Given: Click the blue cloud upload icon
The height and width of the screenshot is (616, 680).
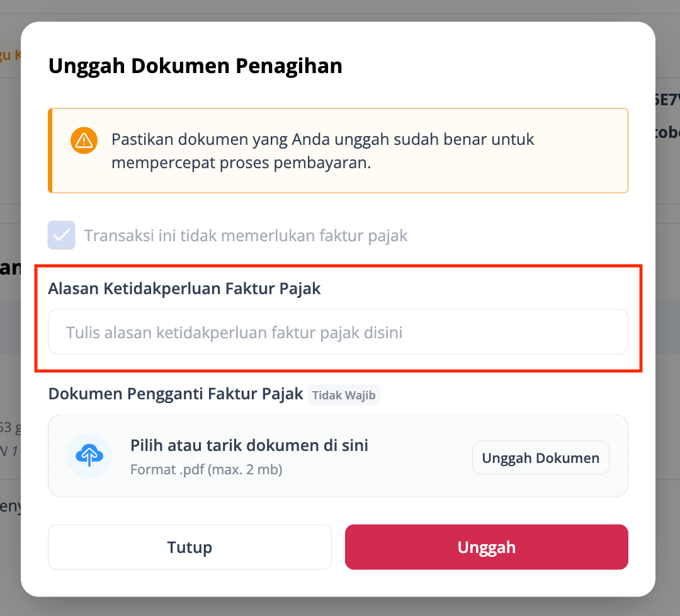Looking at the screenshot, I should point(89,455).
